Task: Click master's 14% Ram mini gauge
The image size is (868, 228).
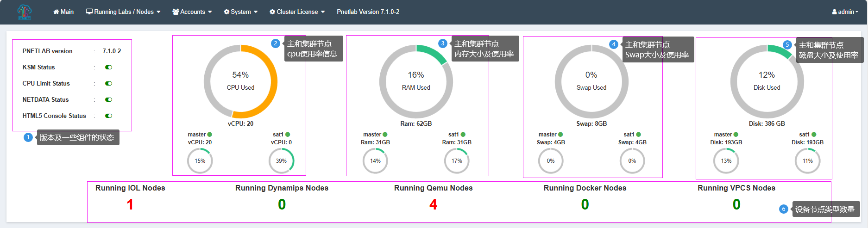Action: click(x=375, y=161)
